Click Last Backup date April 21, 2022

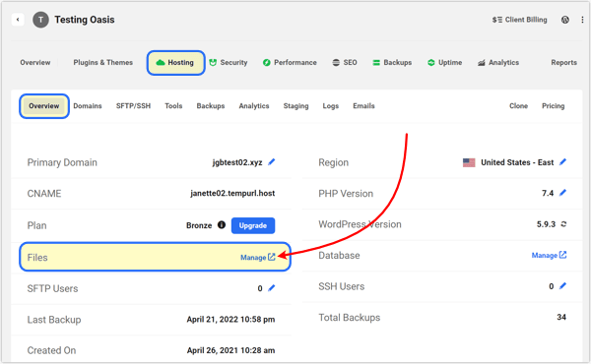[x=230, y=319]
